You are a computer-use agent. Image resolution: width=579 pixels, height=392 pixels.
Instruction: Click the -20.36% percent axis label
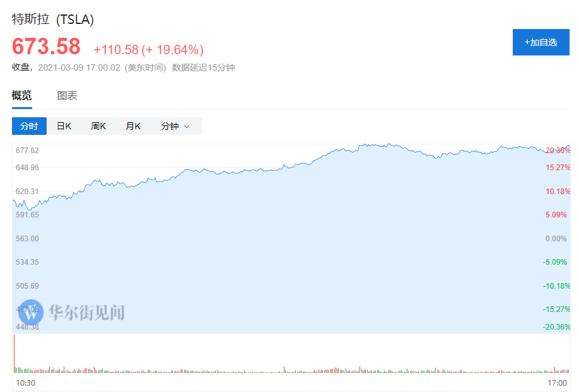[556, 326]
